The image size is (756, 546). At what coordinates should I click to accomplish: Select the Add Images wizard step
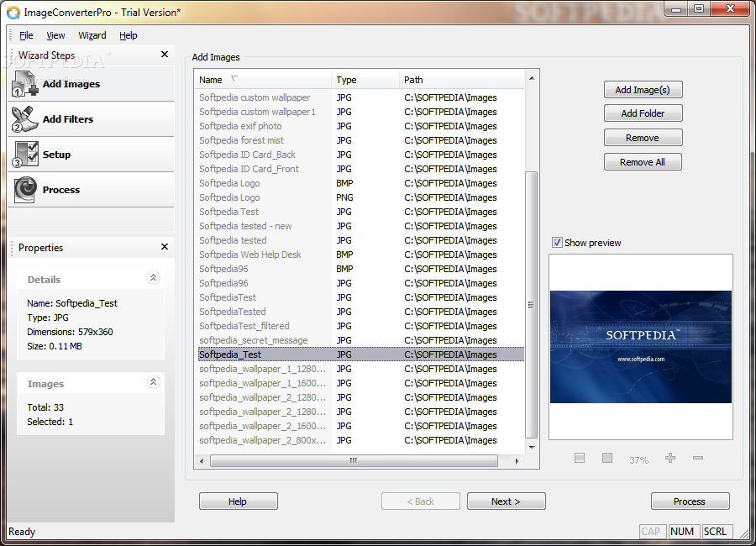pos(91,84)
